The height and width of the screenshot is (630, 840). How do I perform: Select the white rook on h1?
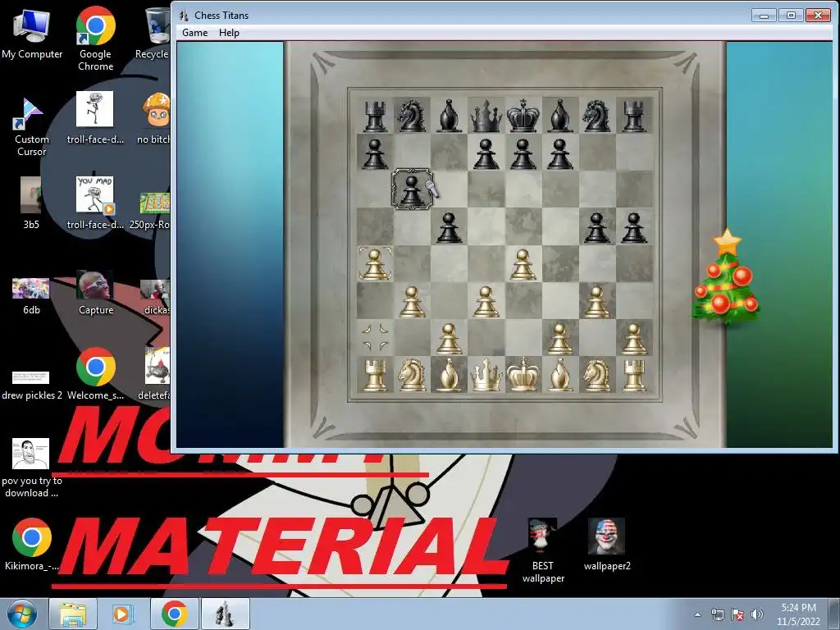[634, 375]
